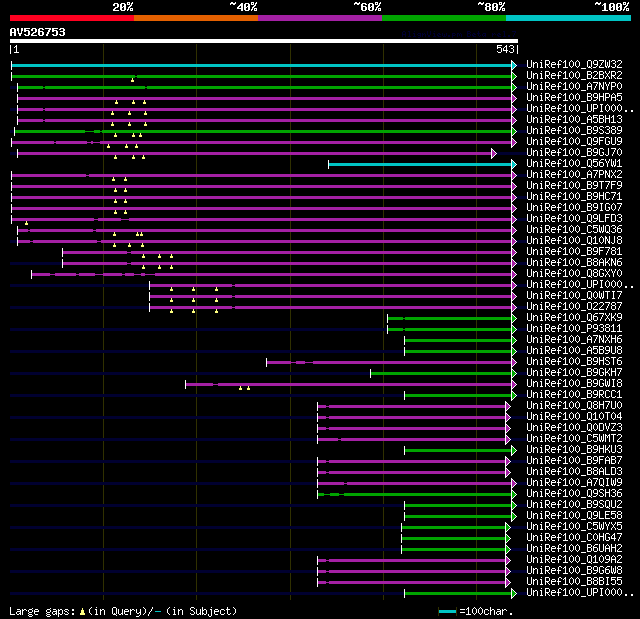Image resolution: width=640 pixels, height=619 pixels.
Task: Click label UniRef100_Q109A2
Action: (574, 560)
